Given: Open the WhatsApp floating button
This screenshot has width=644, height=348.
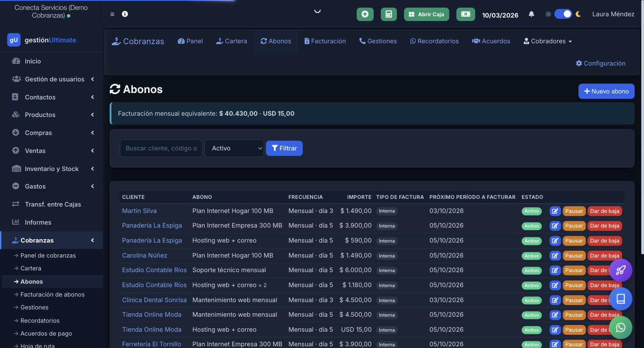Looking at the screenshot, I should 620,327.
